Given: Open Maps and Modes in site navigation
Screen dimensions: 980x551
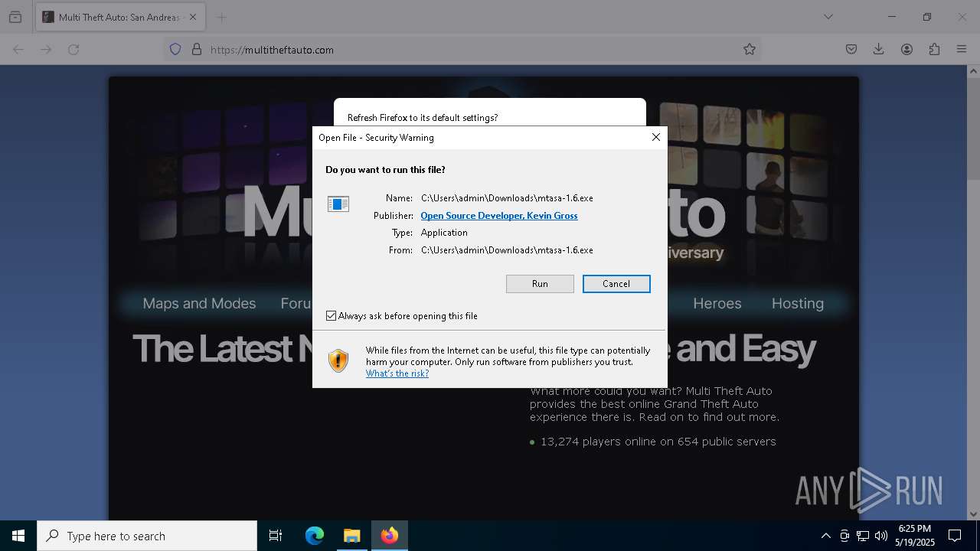Looking at the screenshot, I should (199, 304).
